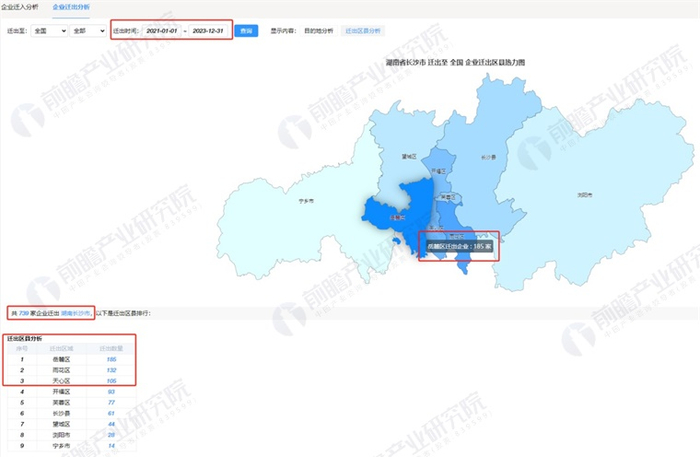
Task: Click the 浏阳市 region on the map
Action: click(585, 195)
